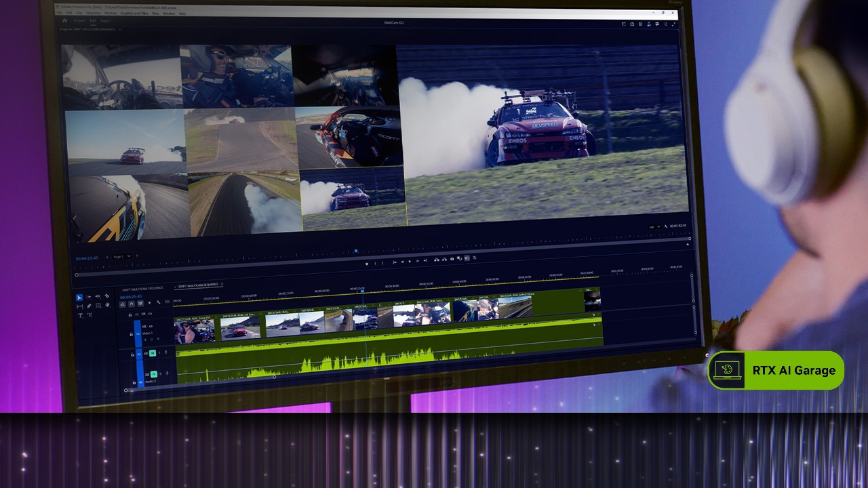Image resolution: width=868 pixels, height=488 pixels.
Task: Solo audio track A1
Action: coord(159,352)
